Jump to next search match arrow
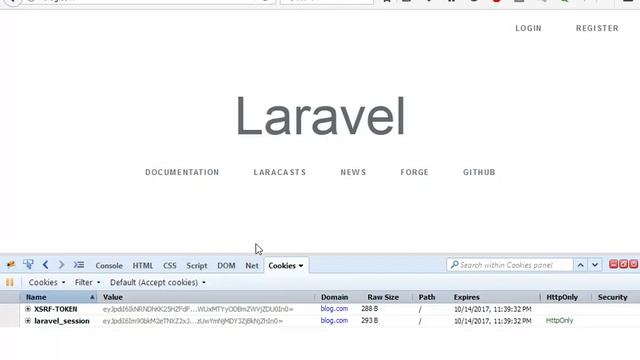This screenshot has height=360, width=640. (x=595, y=265)
